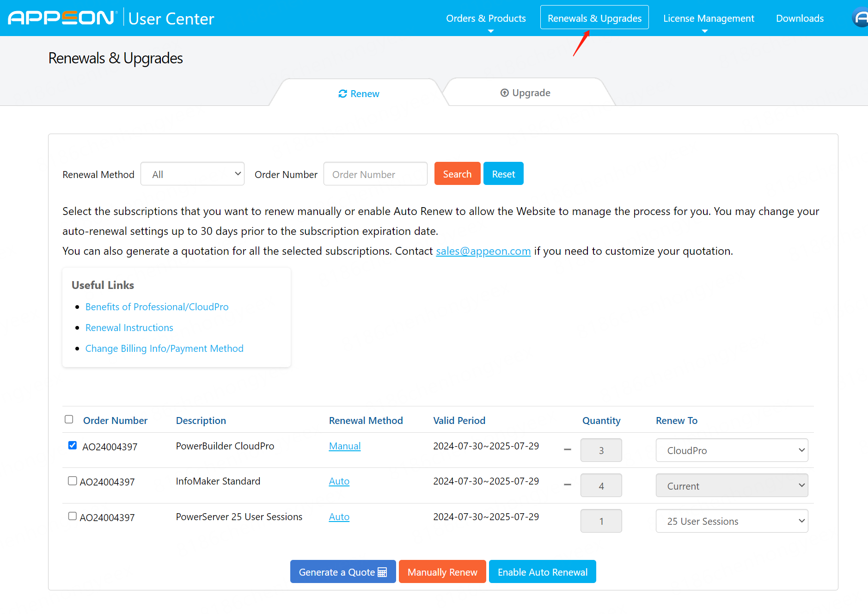Check the PowerServer 25 User Sessions checkbox
This screenshot has width=868, height=614.
[x=73, y=516]
